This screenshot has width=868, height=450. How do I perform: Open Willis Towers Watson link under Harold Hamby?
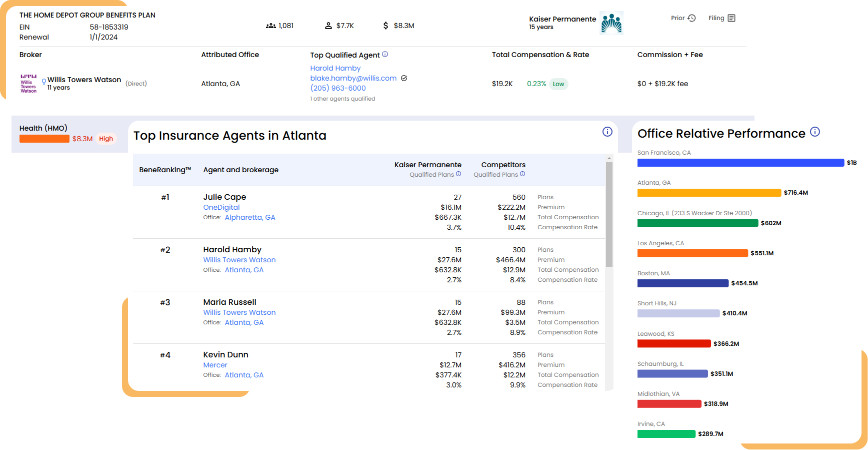(x=239, y=260)
